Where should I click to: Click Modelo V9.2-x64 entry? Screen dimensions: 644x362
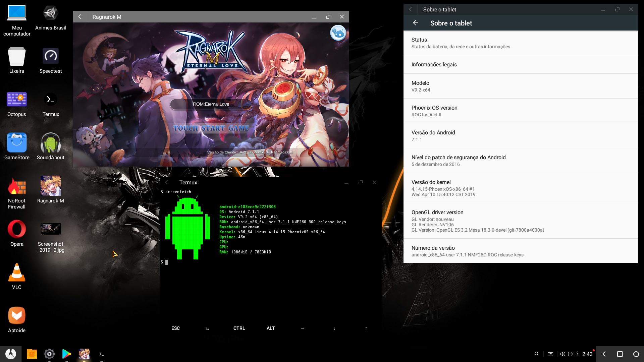coord(521,86)
